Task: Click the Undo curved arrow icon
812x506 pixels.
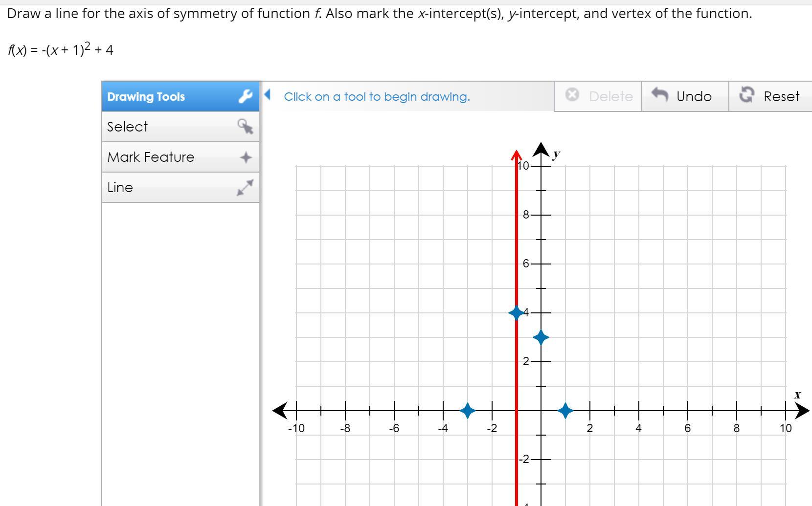Action: (x=660, y=95)
